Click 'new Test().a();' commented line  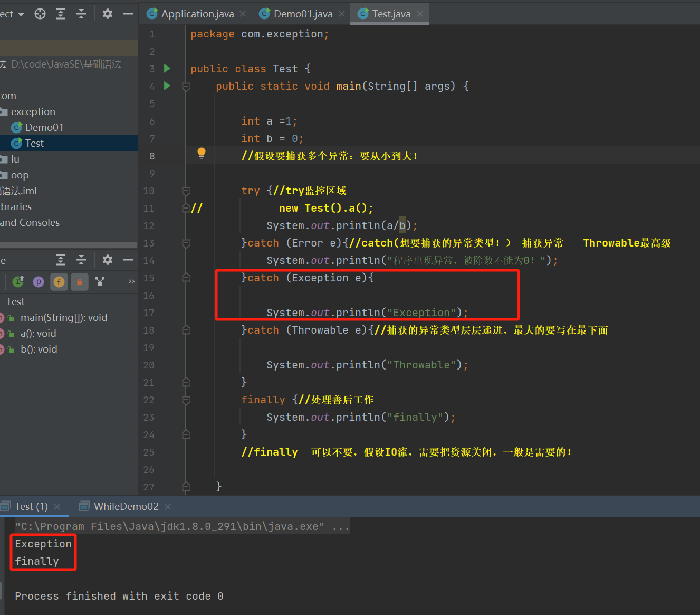[326, 208]
